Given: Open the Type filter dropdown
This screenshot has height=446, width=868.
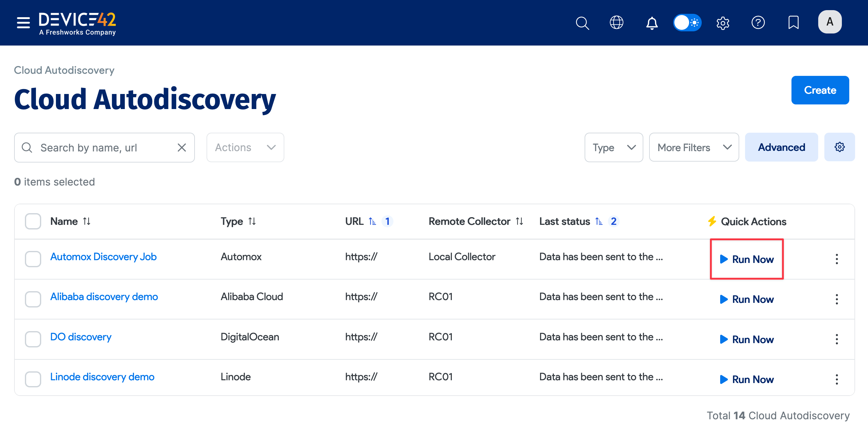Looking at the screenshot, I should (614, 147).
